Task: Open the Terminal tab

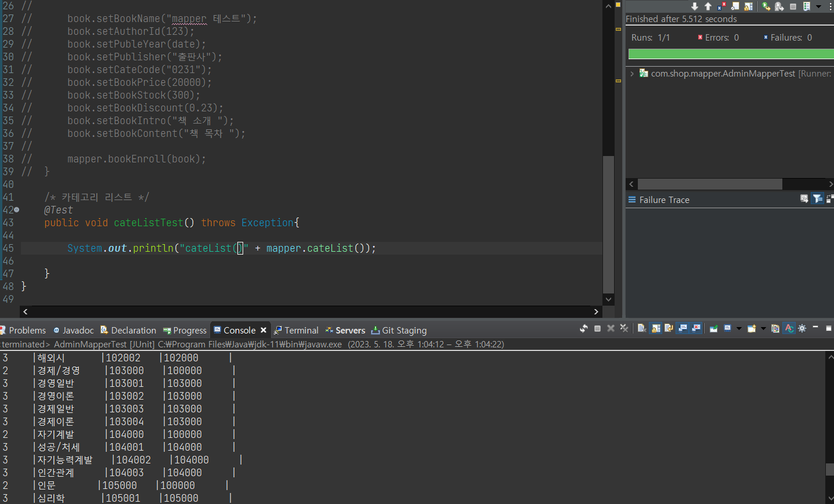Action: click(297, 330)
